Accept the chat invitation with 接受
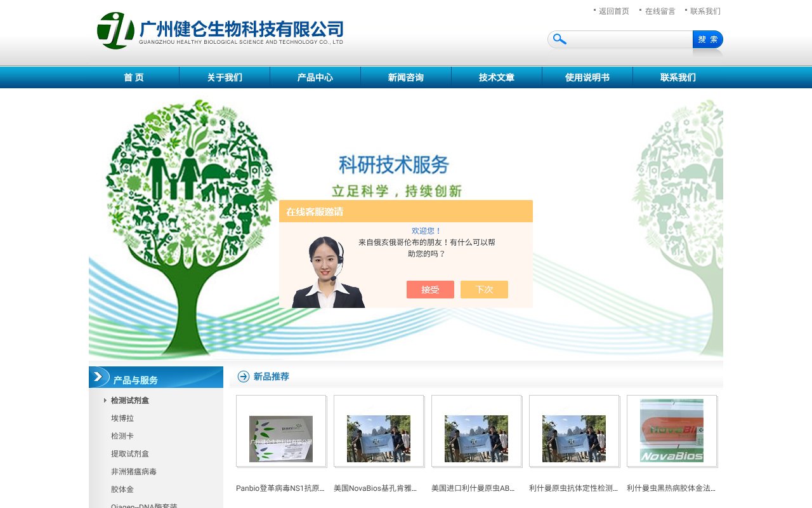This screenshot has height=508, width=812. [x=430, y=290]
